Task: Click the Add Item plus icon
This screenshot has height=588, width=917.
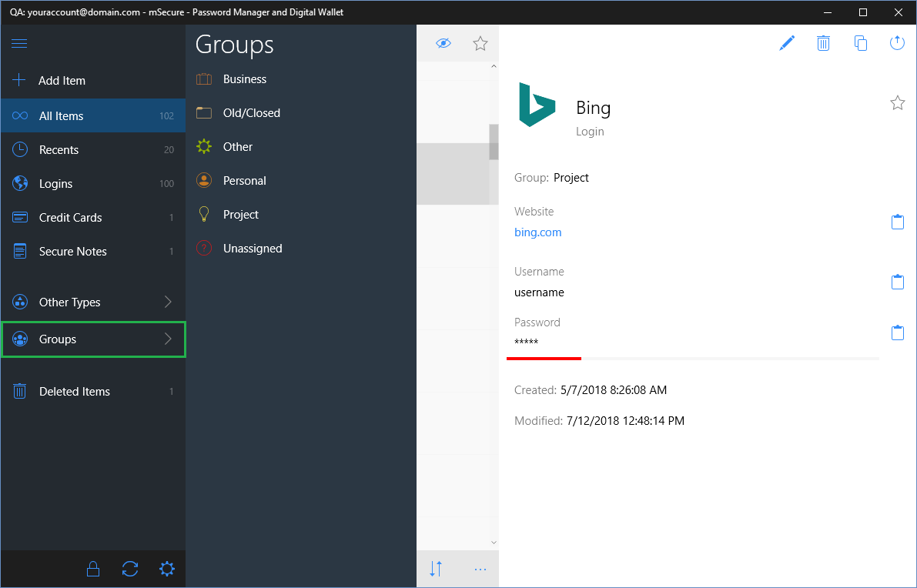Action: [19, 80]
